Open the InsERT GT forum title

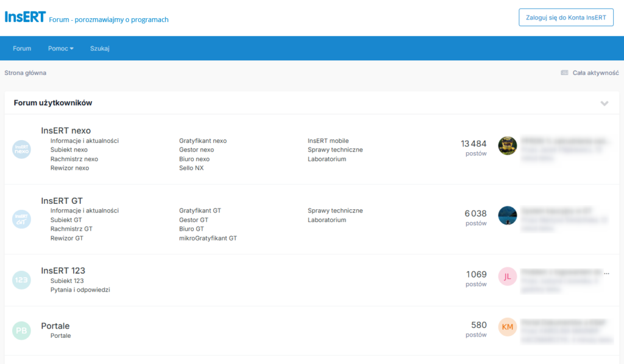(62, 201)
